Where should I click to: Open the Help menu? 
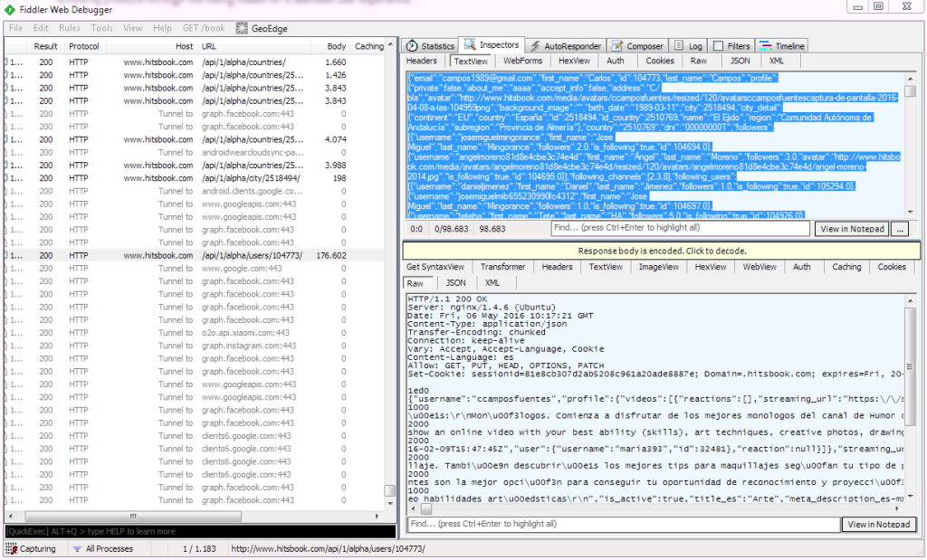[x=162, y=28]
